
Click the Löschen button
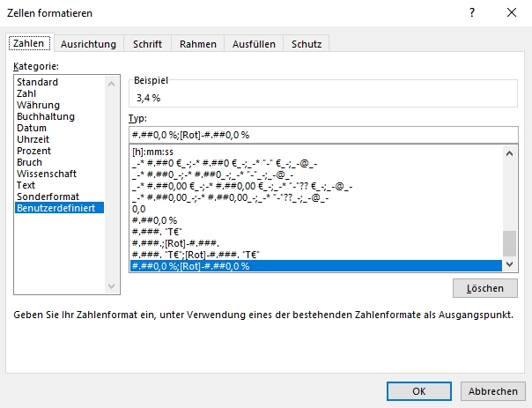point(485,288)
